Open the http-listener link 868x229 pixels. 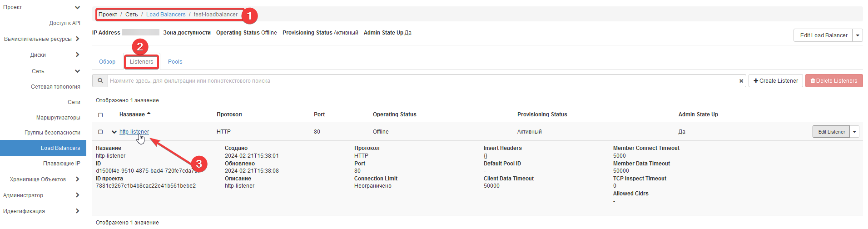pos(134,132)
